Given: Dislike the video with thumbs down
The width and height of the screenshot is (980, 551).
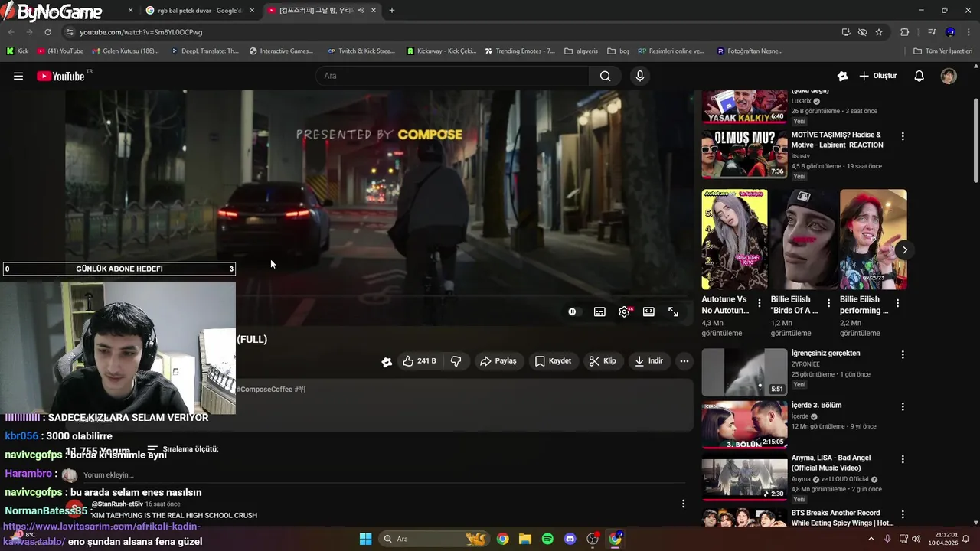Looking at the screenshot, I should pyautogui.click(x=456, y=361).
